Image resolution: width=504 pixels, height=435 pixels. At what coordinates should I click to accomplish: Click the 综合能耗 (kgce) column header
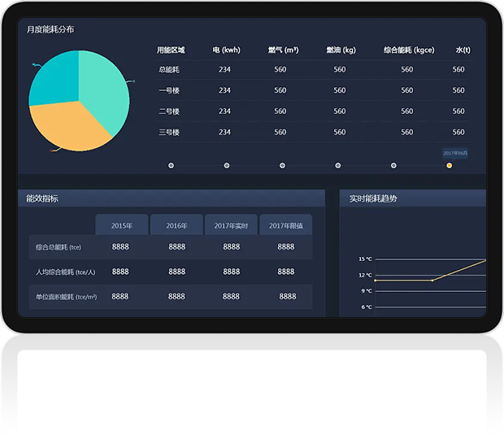click(409, 50)
